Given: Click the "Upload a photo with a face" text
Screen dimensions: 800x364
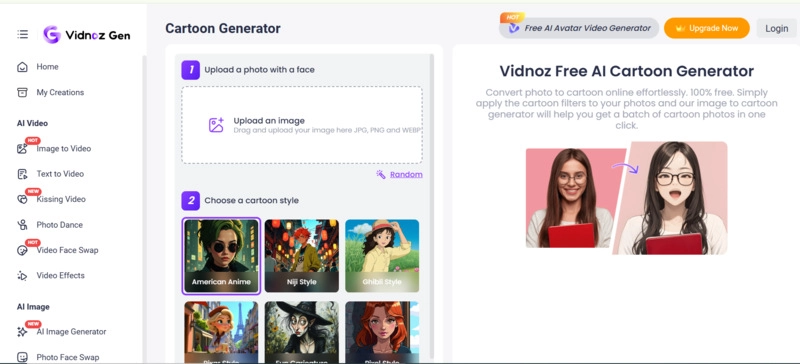Looking at the screenshot, I should pos(260,70).
